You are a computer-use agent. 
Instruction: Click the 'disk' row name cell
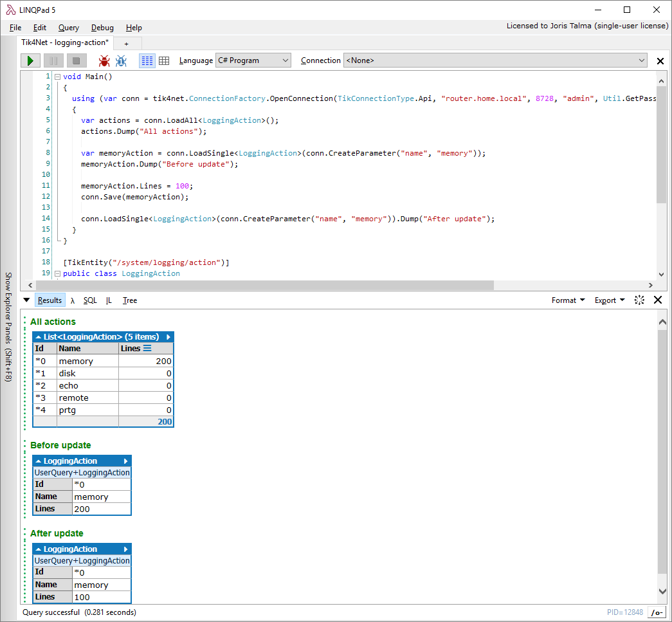tap(87, 373)
